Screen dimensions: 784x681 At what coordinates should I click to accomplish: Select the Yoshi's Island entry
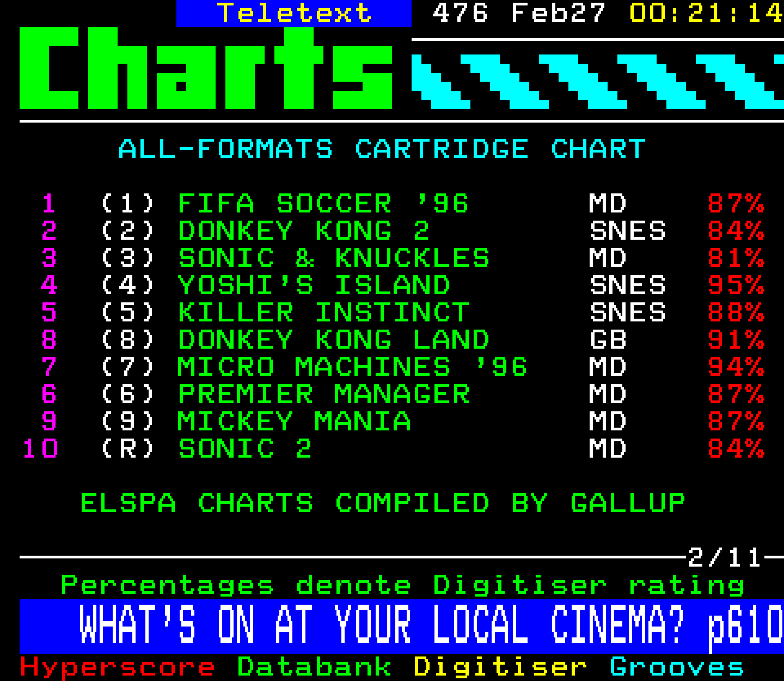click(314, 285)
